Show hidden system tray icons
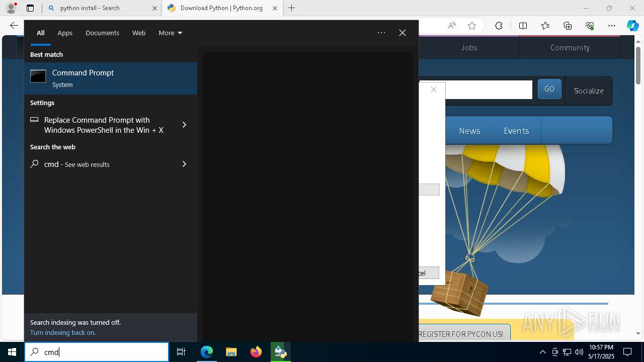The width and height of the screenshot is (644, 362). pyautogui.click(x=543, y=352)
